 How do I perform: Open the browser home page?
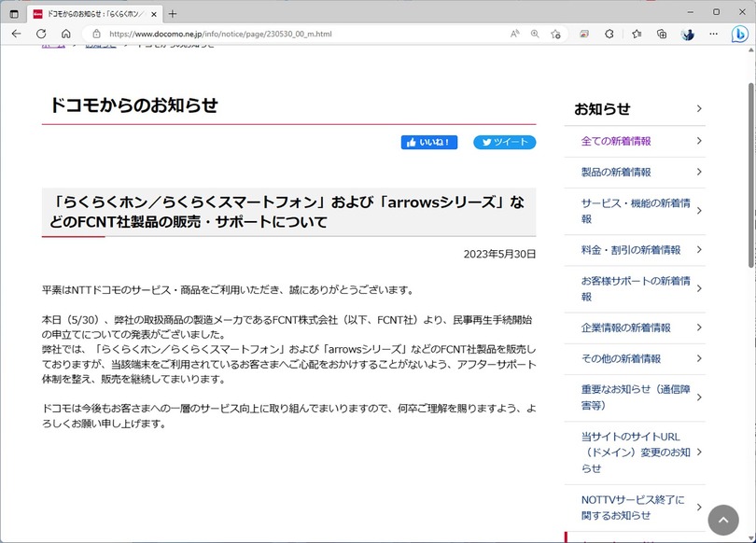tap(66, 34)
